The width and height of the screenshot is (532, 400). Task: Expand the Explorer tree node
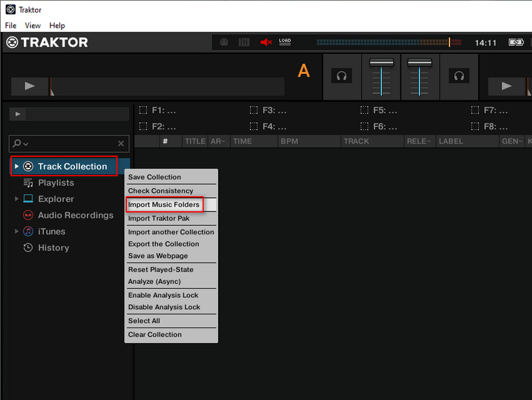click(x=16, y=199)
